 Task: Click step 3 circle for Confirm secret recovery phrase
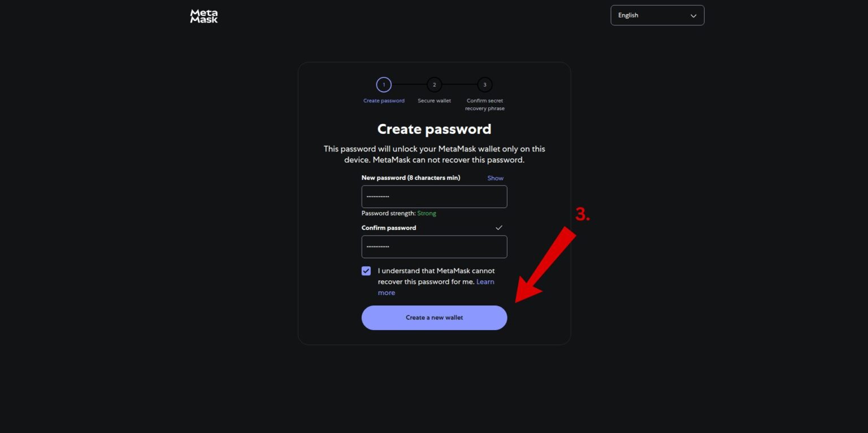coord(484,84)
